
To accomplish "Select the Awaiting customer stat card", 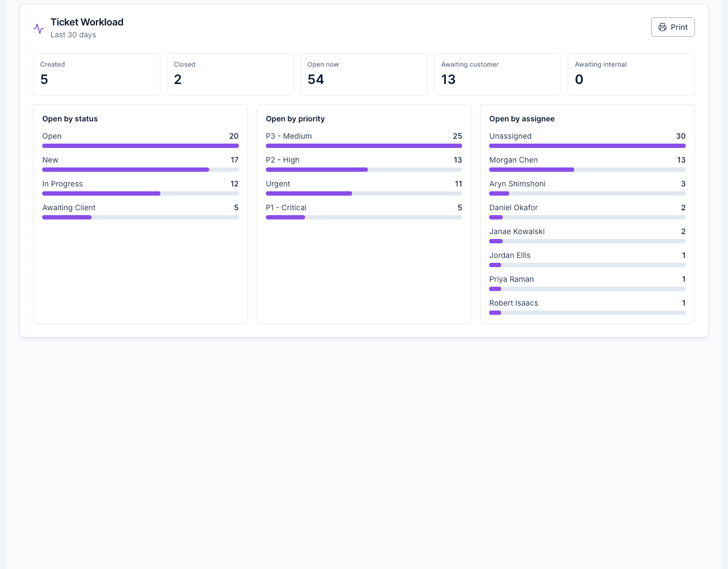I will pyautogui.click(x=497, y=74).
